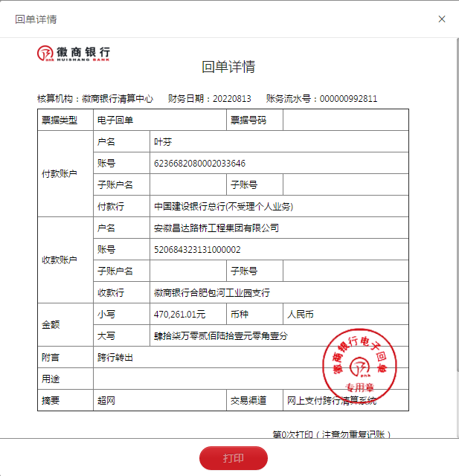This screenshot has width=459, height=476.
Task: Click the 跨行转出 remark cell
Action: [115, 358]
